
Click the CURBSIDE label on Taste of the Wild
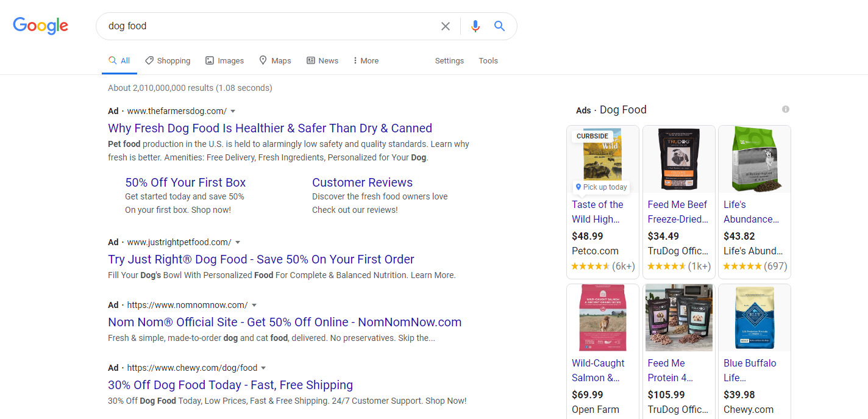click(x=592, y=136)
